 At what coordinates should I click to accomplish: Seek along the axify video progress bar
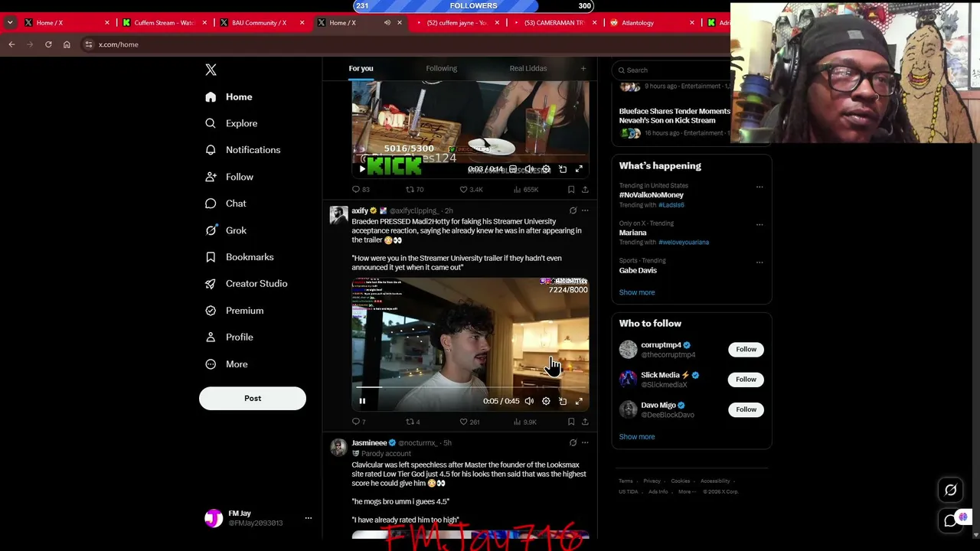tap(470, 388)
